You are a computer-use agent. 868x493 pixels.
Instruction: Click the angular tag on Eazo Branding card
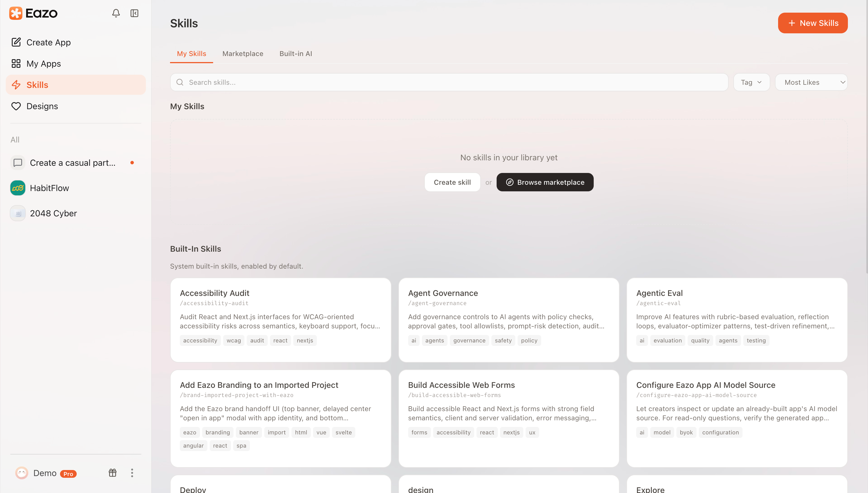(x=193, y=446)
